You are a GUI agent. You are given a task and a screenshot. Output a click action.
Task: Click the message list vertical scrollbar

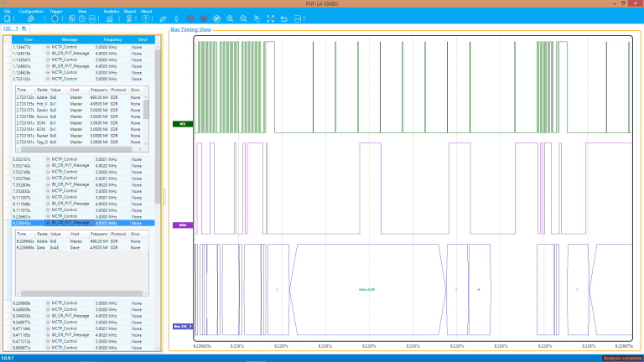[158, 197]
